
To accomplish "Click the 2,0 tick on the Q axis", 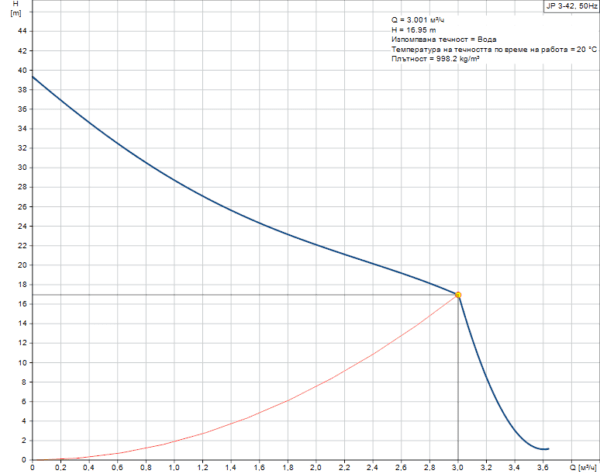I will coord(316,467).
